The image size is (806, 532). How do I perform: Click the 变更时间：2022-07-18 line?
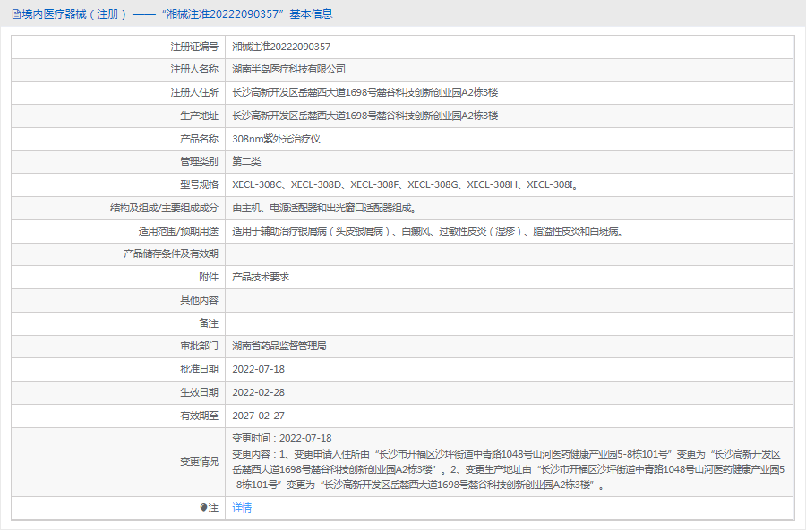pyautogui.click(x=282, y=438)
